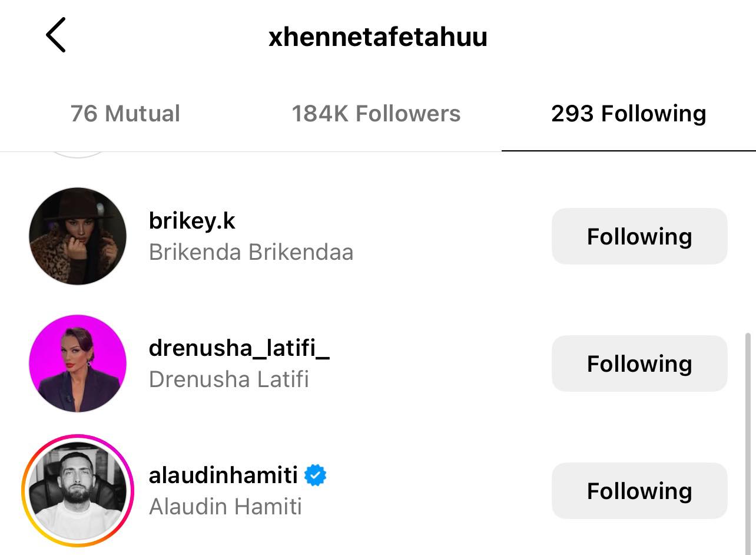This screenshot has width=756, height=555.
Task: Open drenusha_latifi_ profile picture
Action: tap(78, 364)
